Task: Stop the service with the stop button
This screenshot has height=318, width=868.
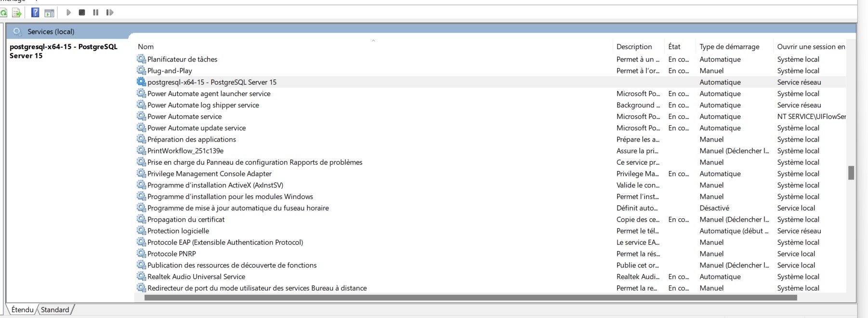Action: 82,13
